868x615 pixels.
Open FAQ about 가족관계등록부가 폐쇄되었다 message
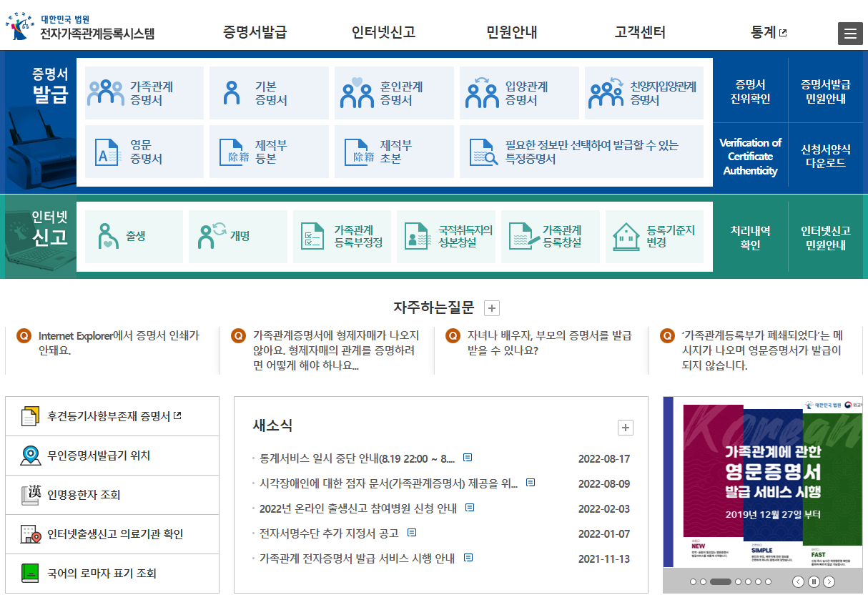[x=763, y=350]
